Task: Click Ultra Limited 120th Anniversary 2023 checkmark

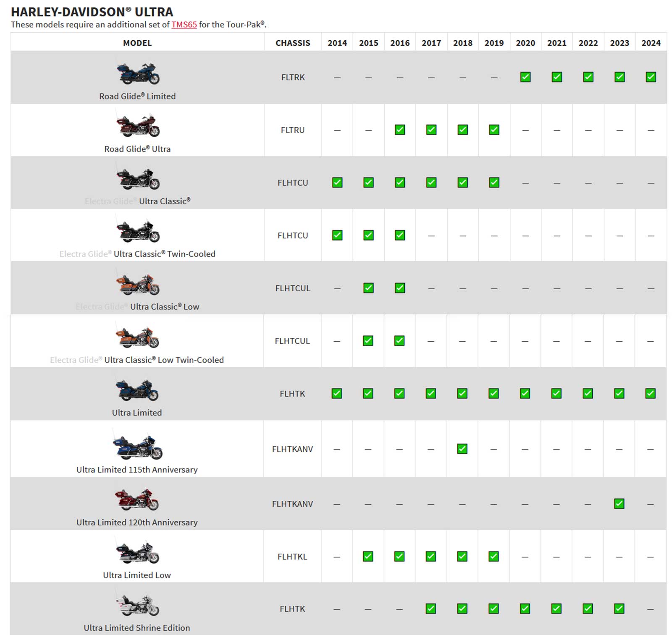Action: 619,504
